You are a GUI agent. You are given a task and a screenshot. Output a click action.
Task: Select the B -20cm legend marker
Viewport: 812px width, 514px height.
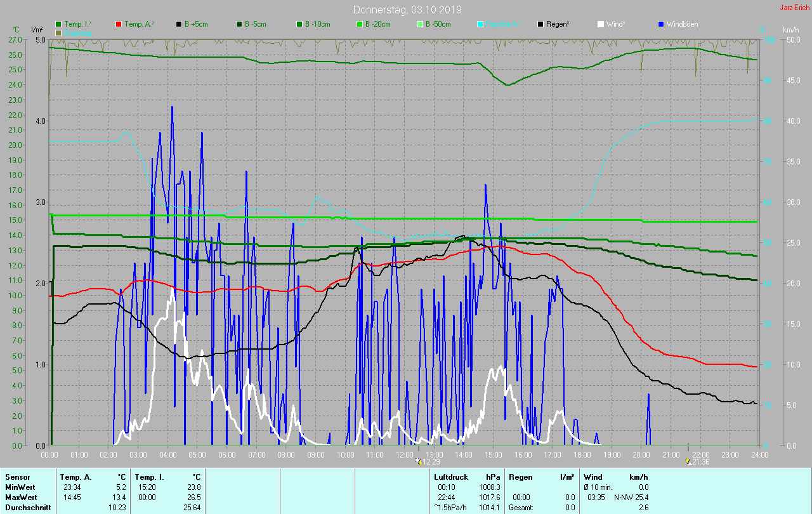[360, 24]
